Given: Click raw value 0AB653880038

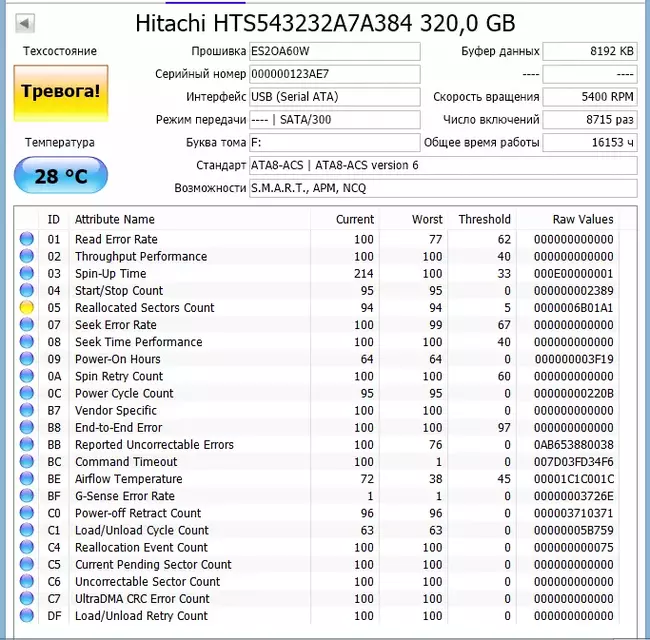Looking at the screenshot, I should tap(574, 445).
